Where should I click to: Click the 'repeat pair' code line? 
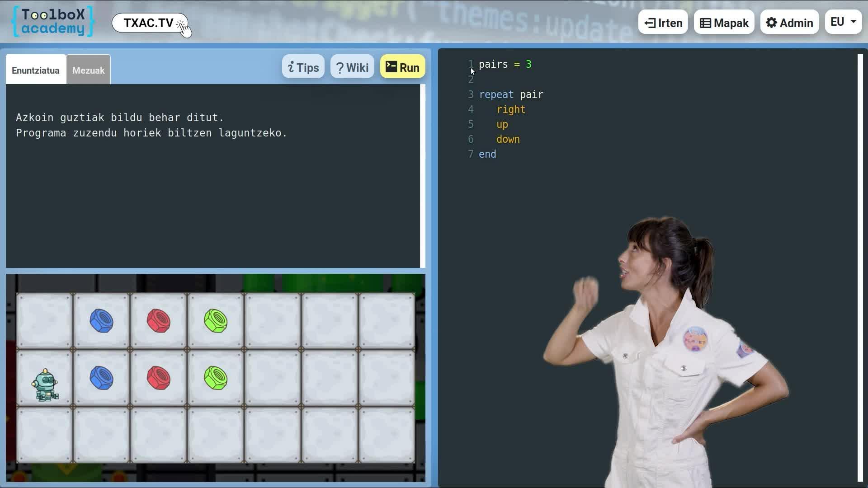[511, 94]
